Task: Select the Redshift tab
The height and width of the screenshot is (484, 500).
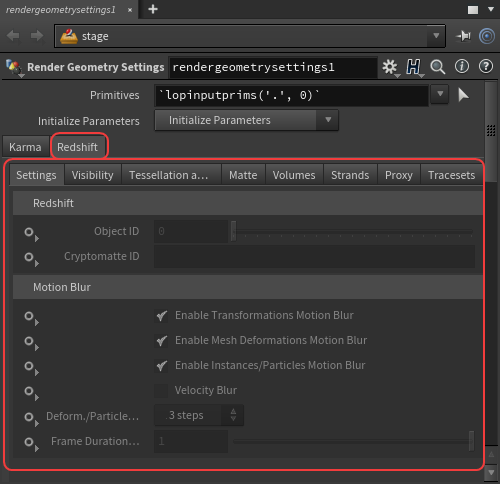Action: click(78, 147)
